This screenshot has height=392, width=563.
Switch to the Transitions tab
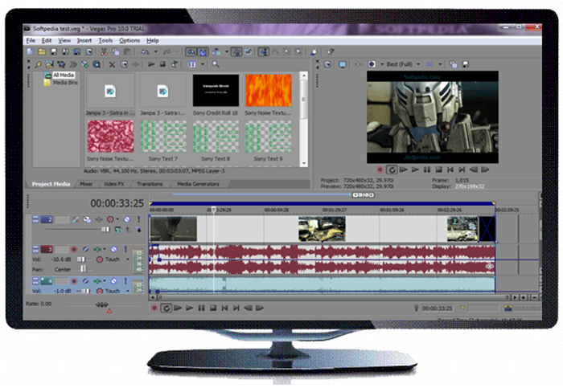(150, 184)
